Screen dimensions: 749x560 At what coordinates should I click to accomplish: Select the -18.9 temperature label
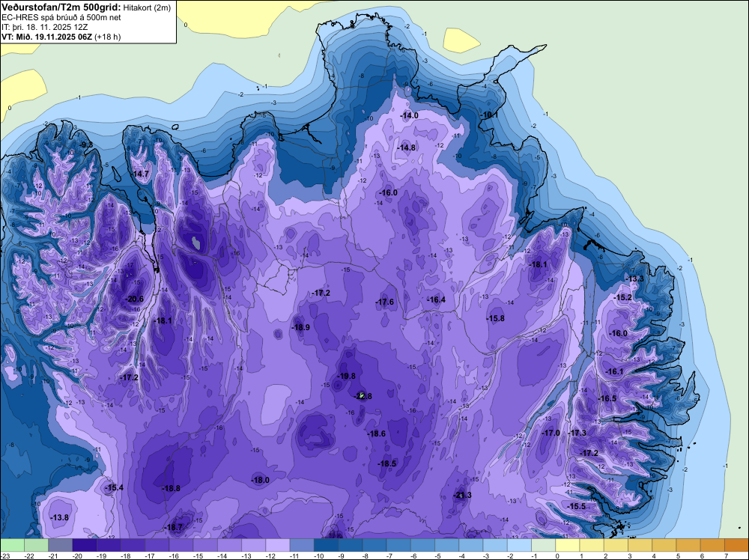(300, 327)
